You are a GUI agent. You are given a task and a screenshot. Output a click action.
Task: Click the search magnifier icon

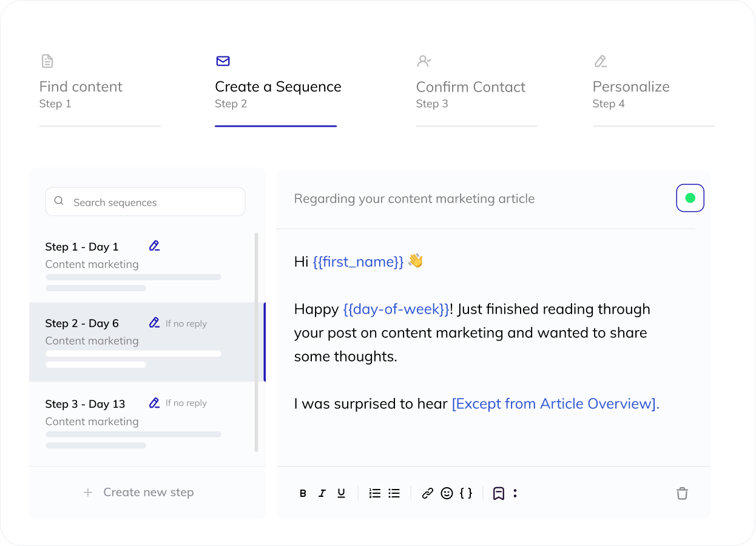[x=59, y=201]
